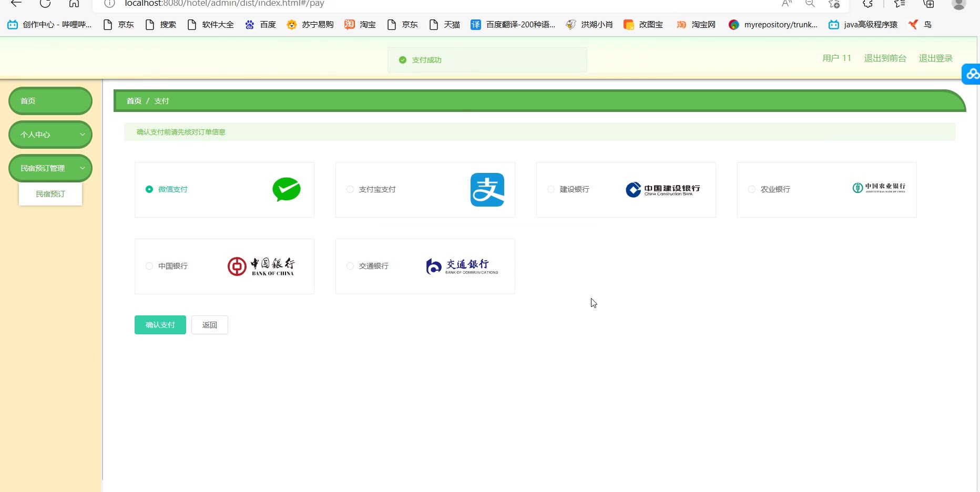Open 首页 in the sidebar
This screenshot has width=980, height=492.
point(50,101)
